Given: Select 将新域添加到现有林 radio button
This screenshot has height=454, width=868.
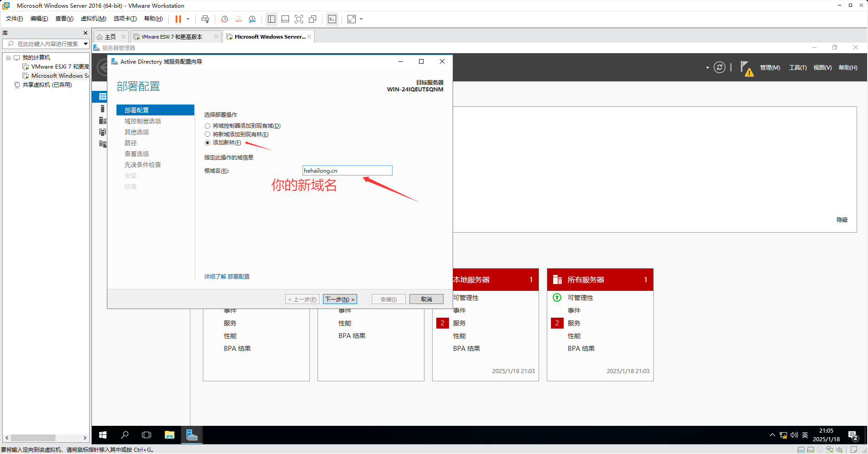Looking at the screenshot, I should [207, 135].
